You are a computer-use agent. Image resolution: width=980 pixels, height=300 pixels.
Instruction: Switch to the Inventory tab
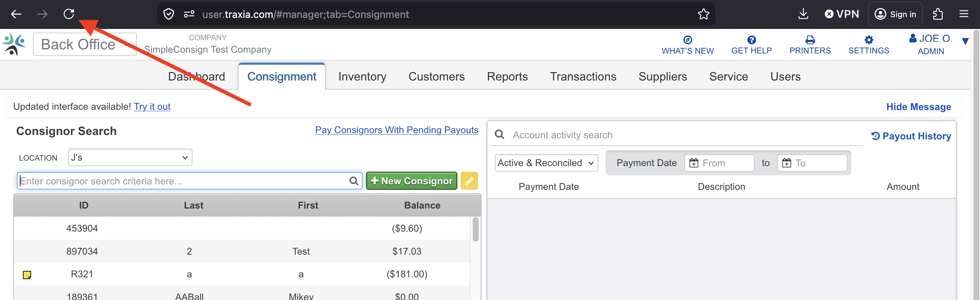pos(362,76)
